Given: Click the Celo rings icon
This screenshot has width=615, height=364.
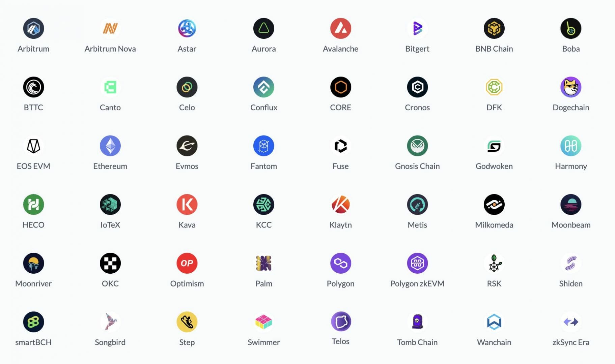Looking at the screenshot, I should coord(187,87).
